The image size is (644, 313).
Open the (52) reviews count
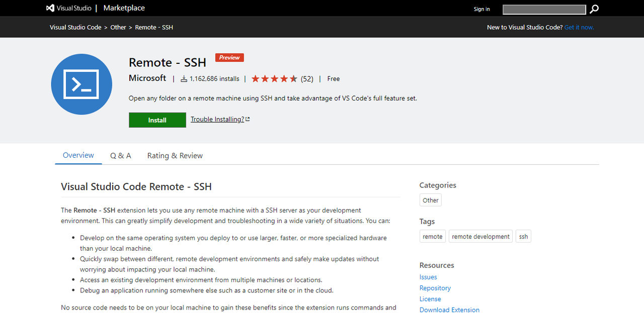tap(307, 79)
